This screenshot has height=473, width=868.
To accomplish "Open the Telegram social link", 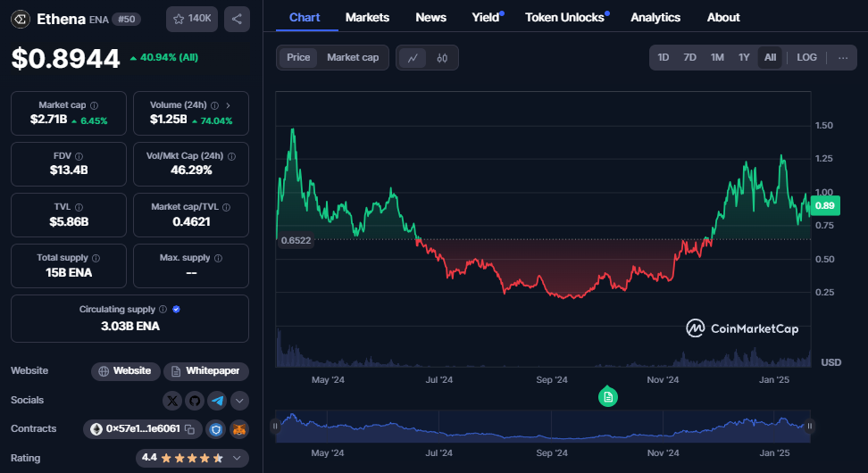I will (217, 401).
